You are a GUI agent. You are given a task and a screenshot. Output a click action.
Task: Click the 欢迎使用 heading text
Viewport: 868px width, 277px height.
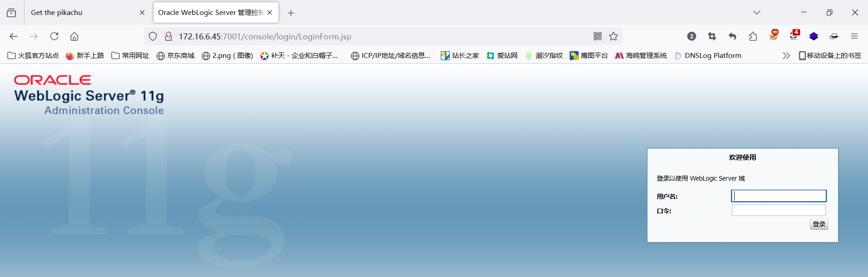[742, 158]
